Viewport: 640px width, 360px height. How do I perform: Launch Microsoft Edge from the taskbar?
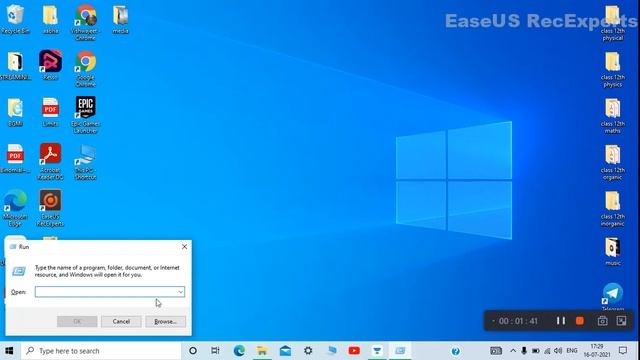[239, 351]
